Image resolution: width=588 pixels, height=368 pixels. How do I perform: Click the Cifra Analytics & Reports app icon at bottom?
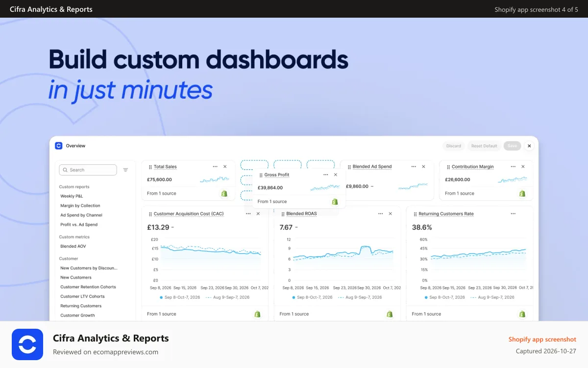coord(27,344)
